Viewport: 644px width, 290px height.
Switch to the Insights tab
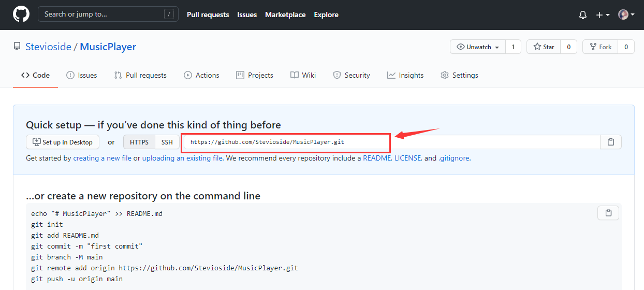405,75
